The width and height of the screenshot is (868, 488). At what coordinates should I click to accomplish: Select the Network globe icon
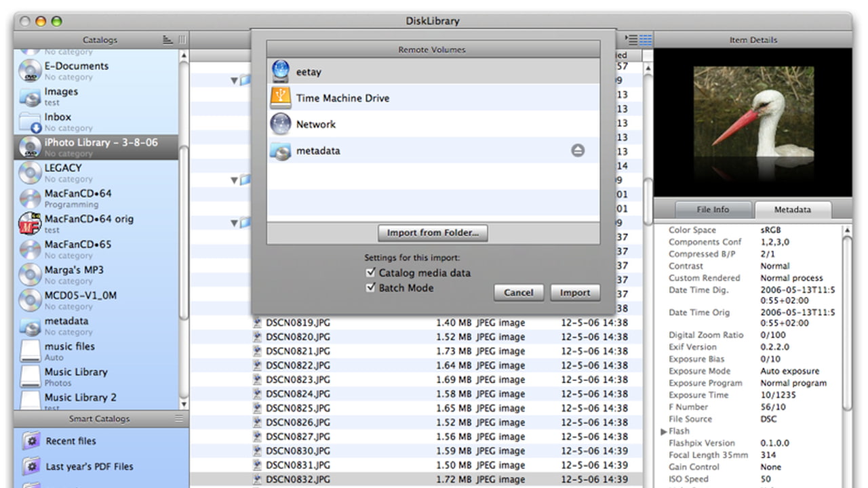click(x=280, y=124)
